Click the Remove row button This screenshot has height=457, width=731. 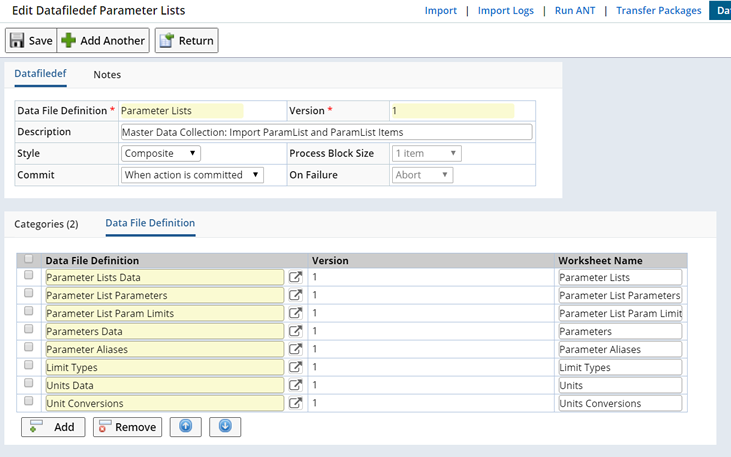pos(127,427)
